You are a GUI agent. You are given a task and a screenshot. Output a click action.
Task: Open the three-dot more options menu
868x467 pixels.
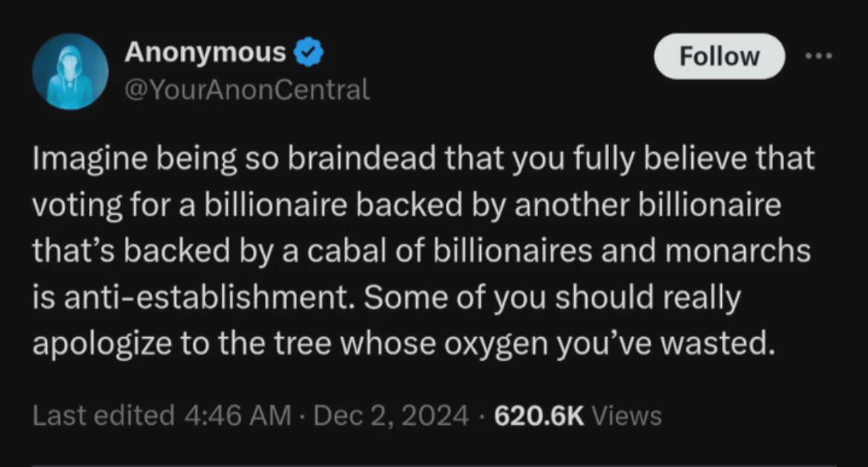819,56
